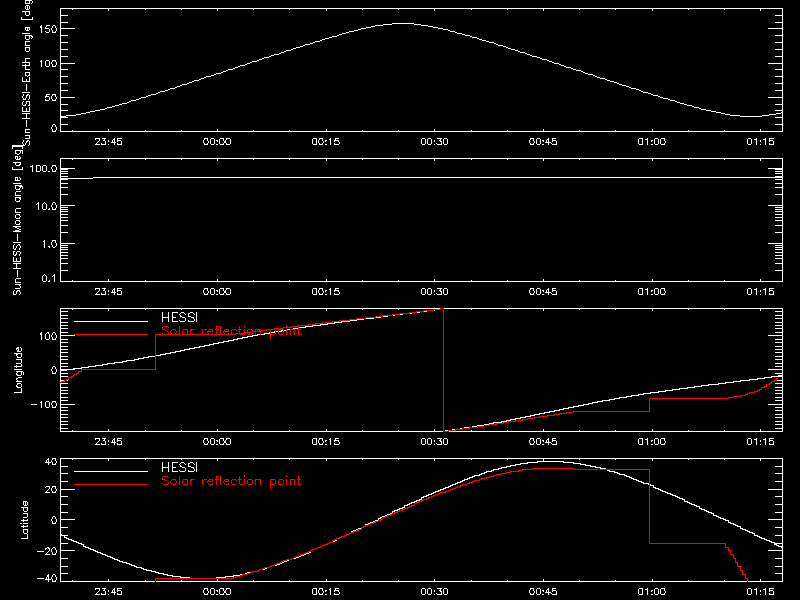Click the HESSI legend label in Longitude plot

pyautogui.click(x=179, y=317)
